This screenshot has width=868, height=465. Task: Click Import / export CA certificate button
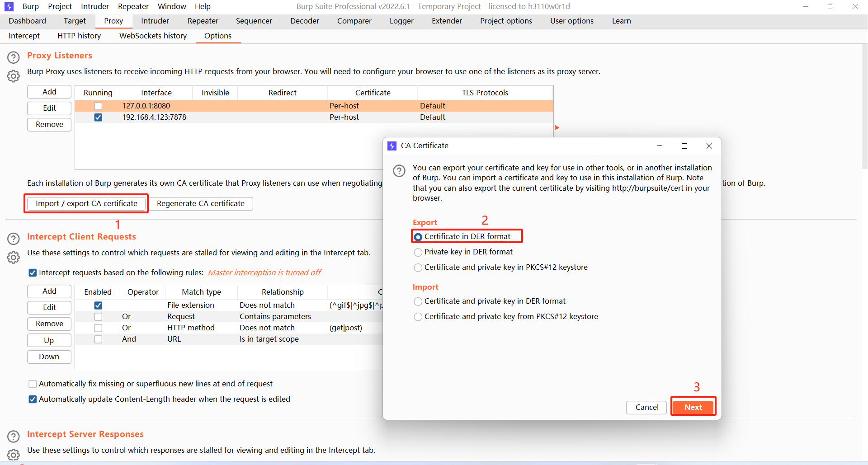tap(86, 203)
